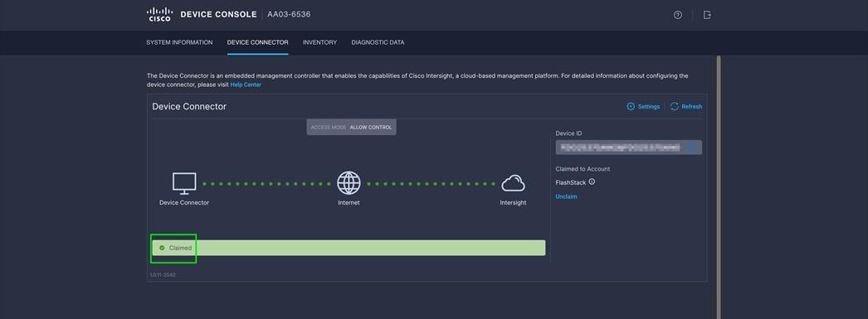The height and width of the screenshot is (319, 868).
Task: Click the logout icon in header
Action: (x=707, y=15)
